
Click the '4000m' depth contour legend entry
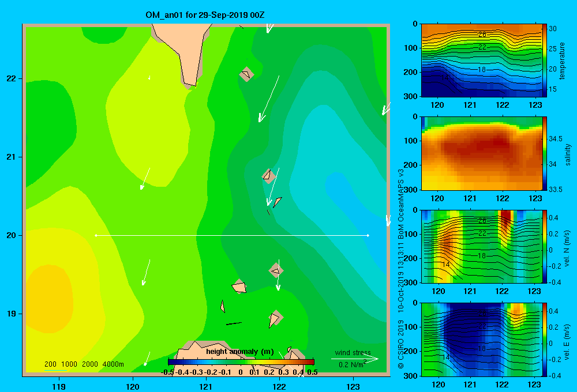pos(113,364)
